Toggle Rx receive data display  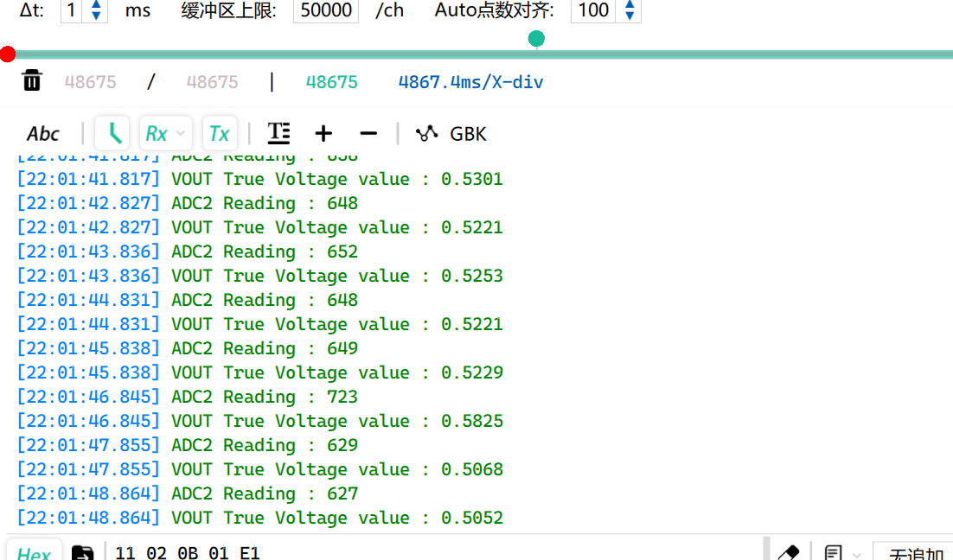(157, 134)
